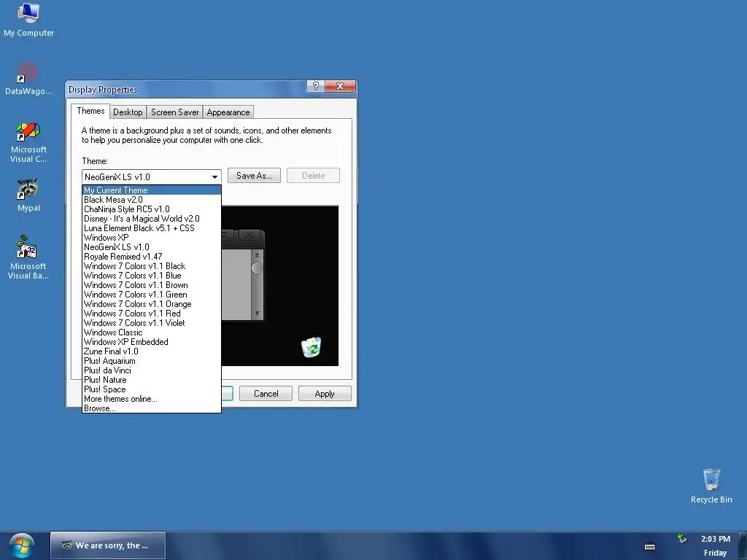This screenshot has height=560, width=747.
Task: Select Plus! Space theme
Action: [x=152, y=389]
